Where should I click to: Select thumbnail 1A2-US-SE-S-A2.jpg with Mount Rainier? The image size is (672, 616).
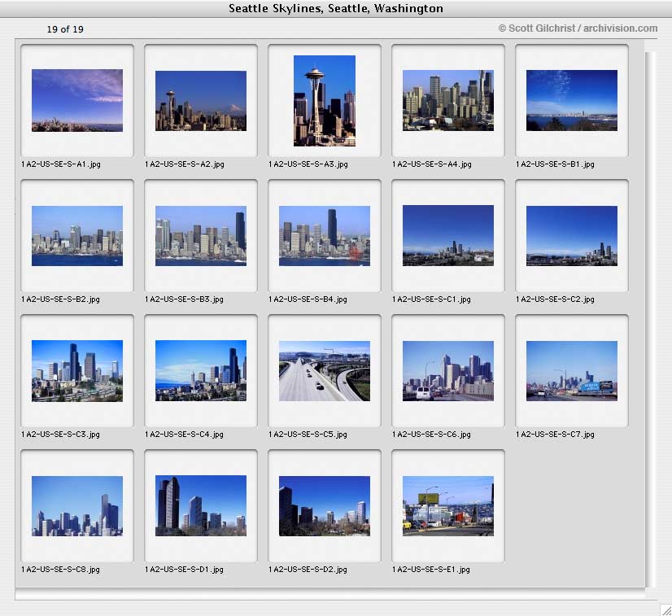(x=201, y=101)
